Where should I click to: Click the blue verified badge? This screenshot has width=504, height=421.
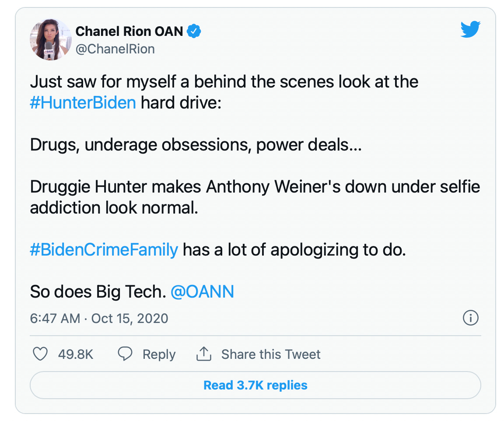pos(194,31)
